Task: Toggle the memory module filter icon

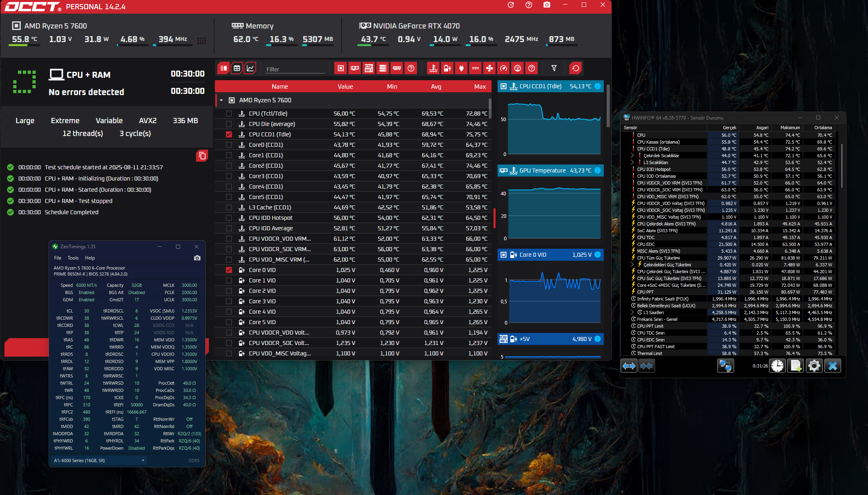Action: tap(397, 68)
